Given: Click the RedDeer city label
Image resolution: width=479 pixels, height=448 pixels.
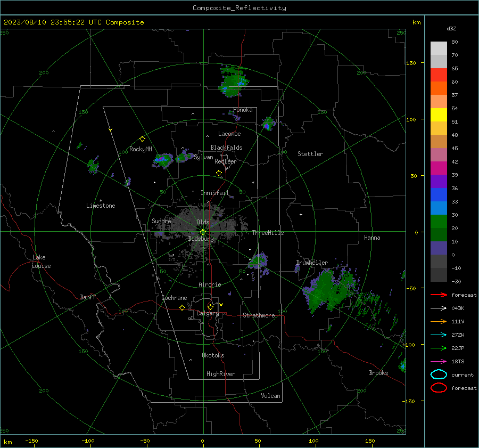Looking at the screenshot, I should [226, 161].
